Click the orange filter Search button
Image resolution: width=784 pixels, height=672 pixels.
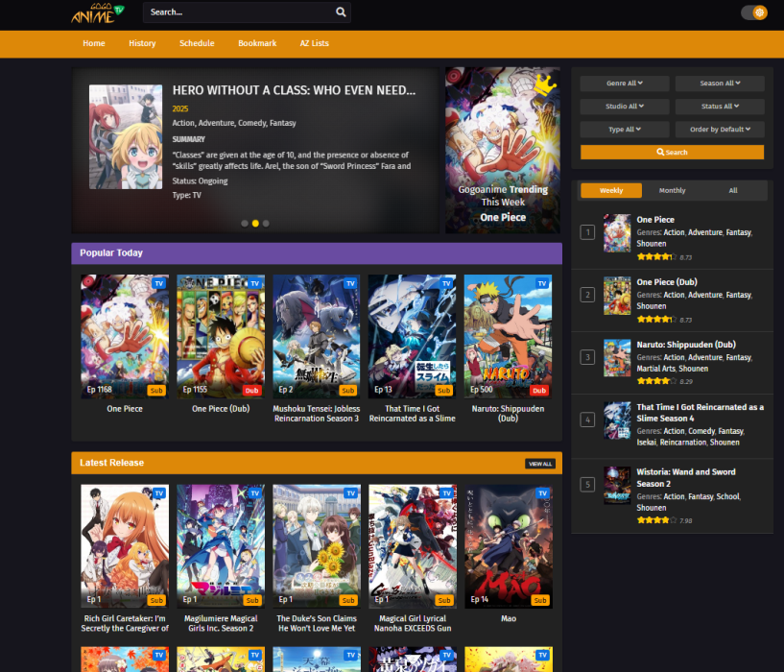coord(672,152)
